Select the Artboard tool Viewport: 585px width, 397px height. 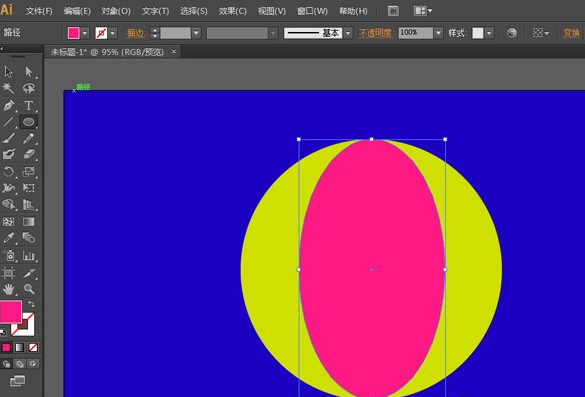click(9, 273)
